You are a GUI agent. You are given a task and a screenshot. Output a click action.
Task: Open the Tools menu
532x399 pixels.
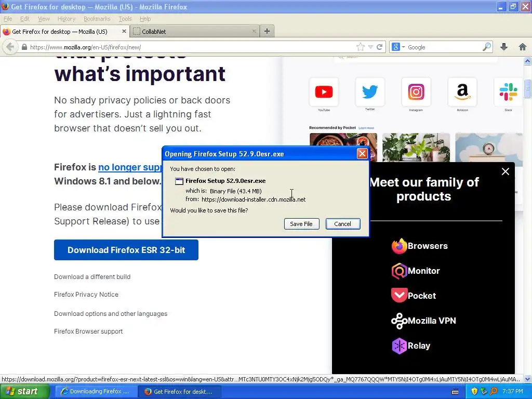click(x=125, y=19)
